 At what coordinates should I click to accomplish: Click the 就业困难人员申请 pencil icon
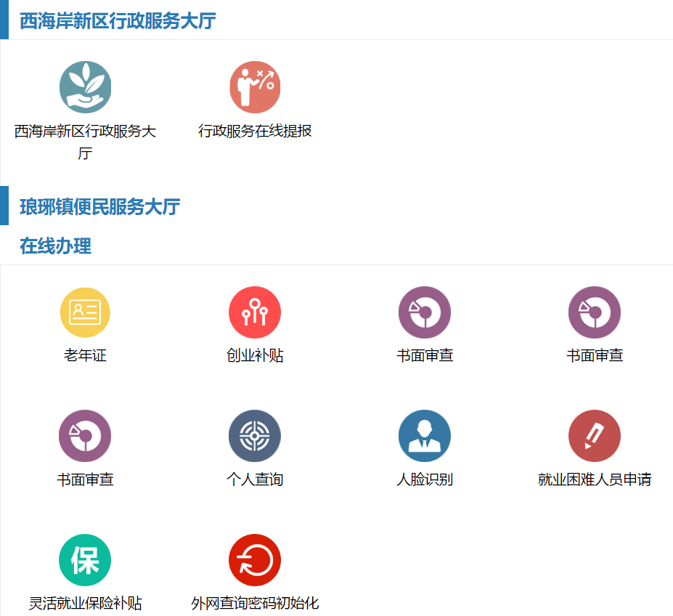pos(595,436)
